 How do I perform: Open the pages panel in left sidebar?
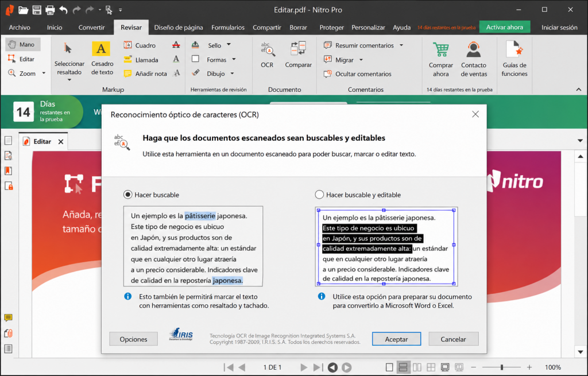click(8, 141)
